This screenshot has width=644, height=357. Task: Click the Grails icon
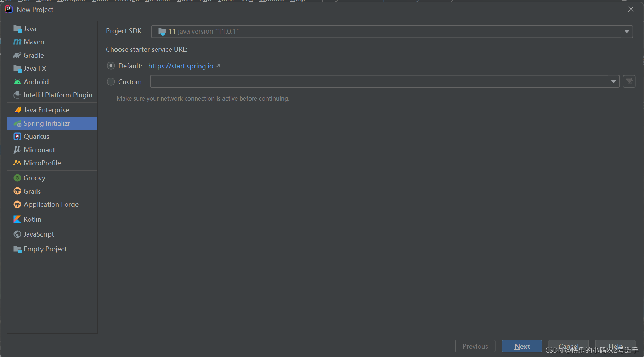tap(17, 191)
